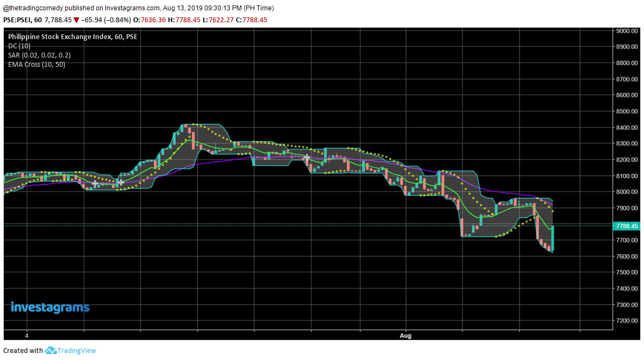Click the 8500.00 price axis label
The width and height of the screenshot is (644, 360).
point(627,111)
